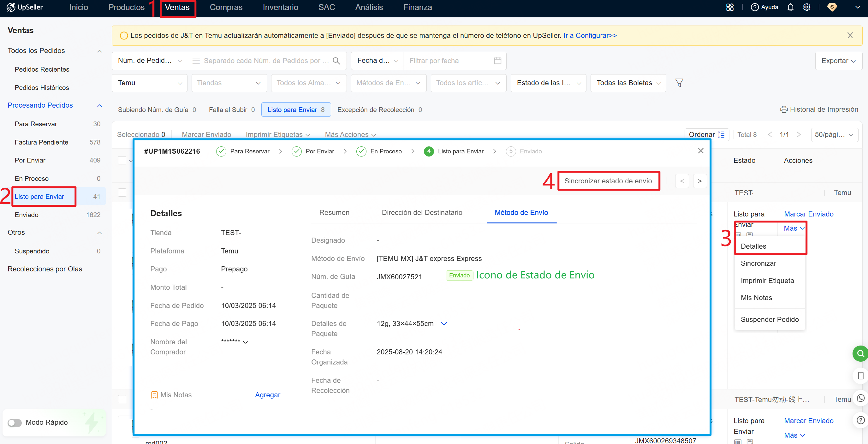Close the yellow J&T notice banner
Screen dimensions: 868x444
850,35
